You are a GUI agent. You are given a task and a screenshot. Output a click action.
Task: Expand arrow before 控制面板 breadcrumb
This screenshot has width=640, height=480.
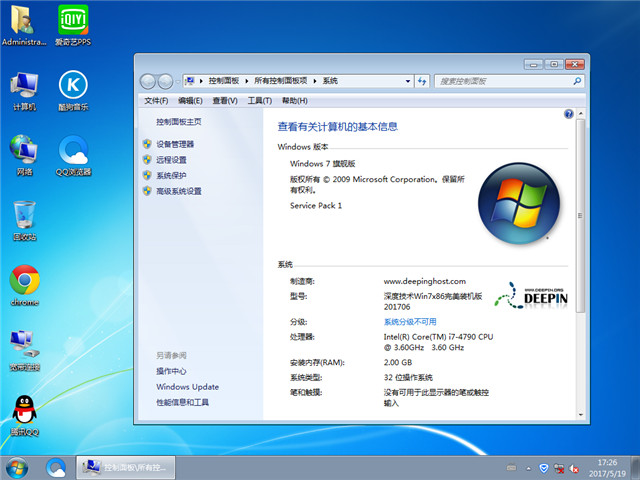click(201, 81)
